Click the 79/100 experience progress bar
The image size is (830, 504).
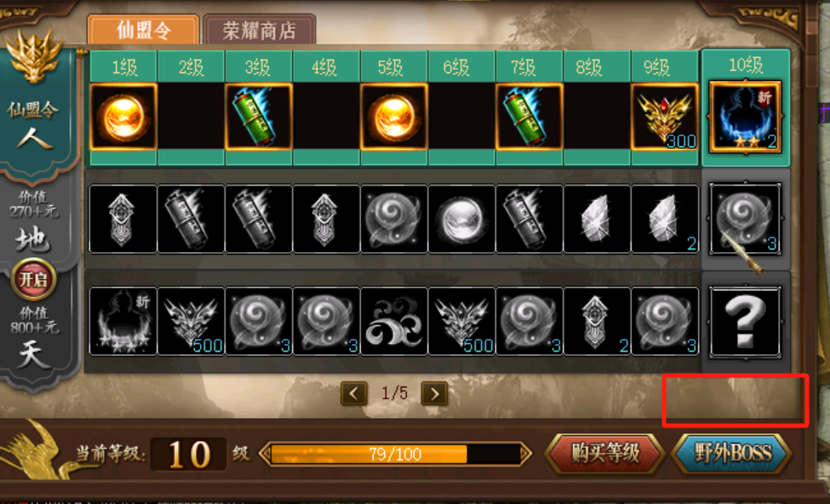[395, 455]
